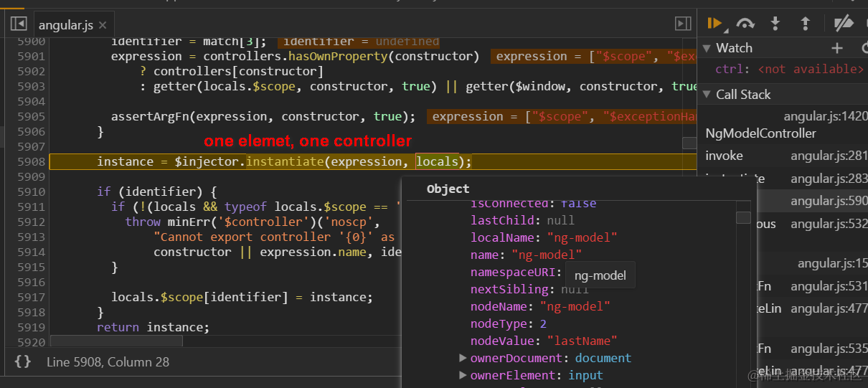Click line number 5908 in gutter
This screenshot has height=388, width=868.
(x=31, y=161)
